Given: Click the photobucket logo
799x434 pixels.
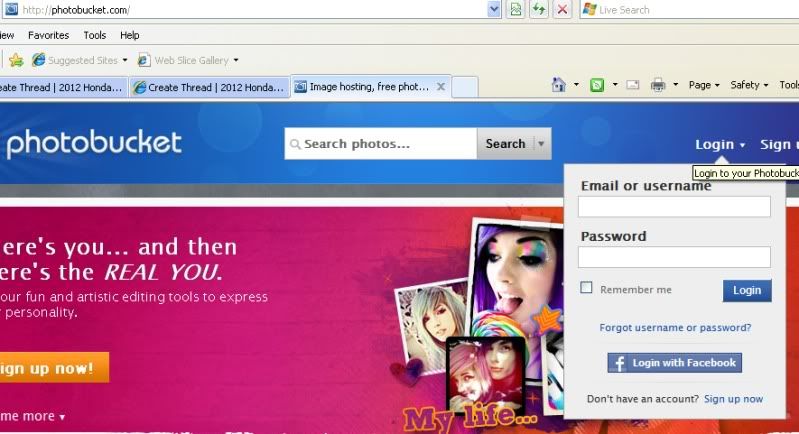Looking at the screenshot, I should (x=94, y=143).
